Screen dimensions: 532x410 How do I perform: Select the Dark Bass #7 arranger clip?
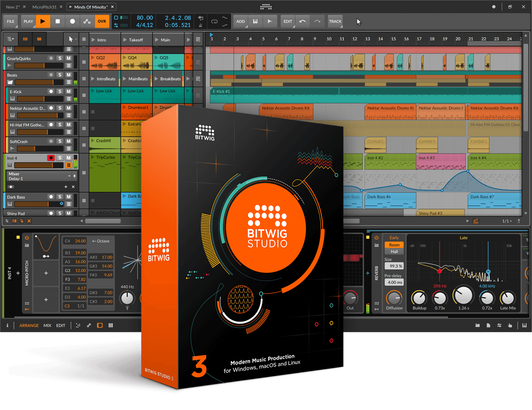(495, 200)
